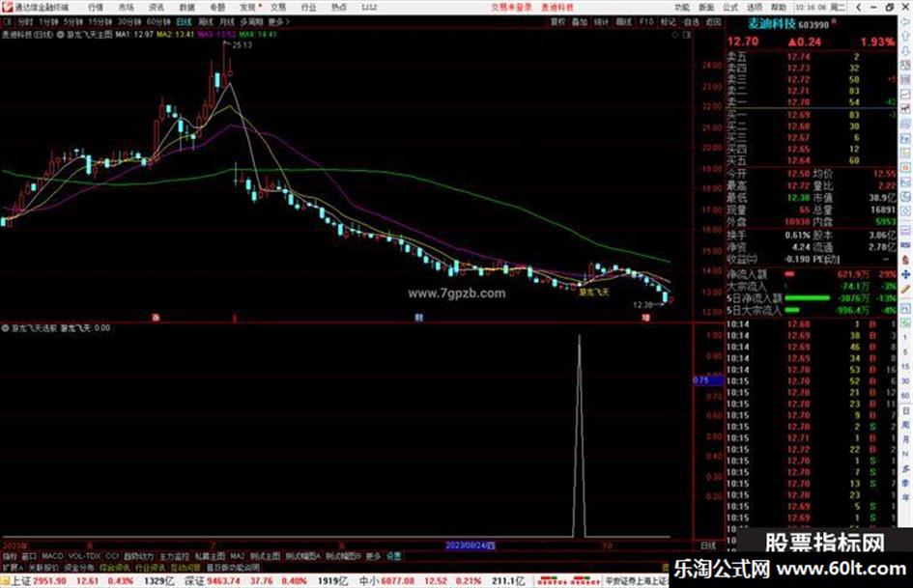
Task: Click the 叠加 overlay button
Action: coord(580,21)
